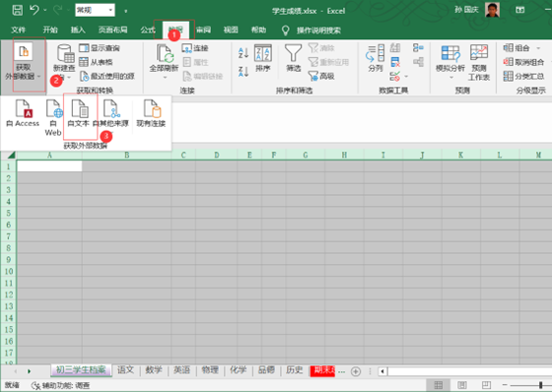
Task: Click the consolidate icon in 数据工具
Action: [418, 48]
